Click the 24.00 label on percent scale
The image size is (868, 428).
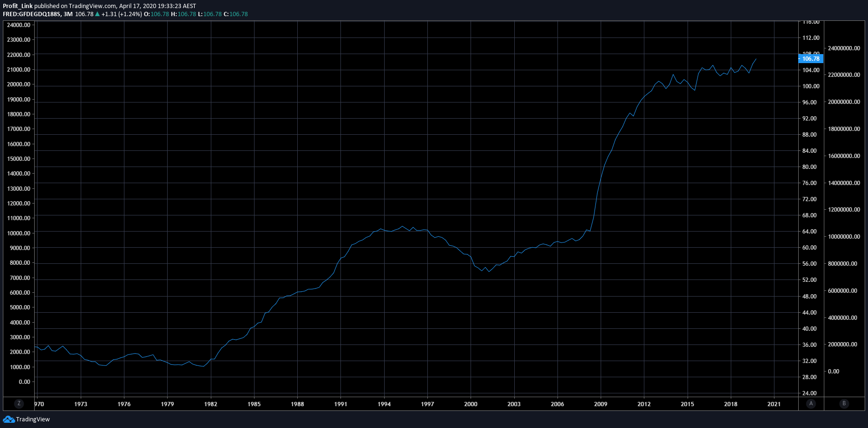pyautogui.click(x=810, y=393)
